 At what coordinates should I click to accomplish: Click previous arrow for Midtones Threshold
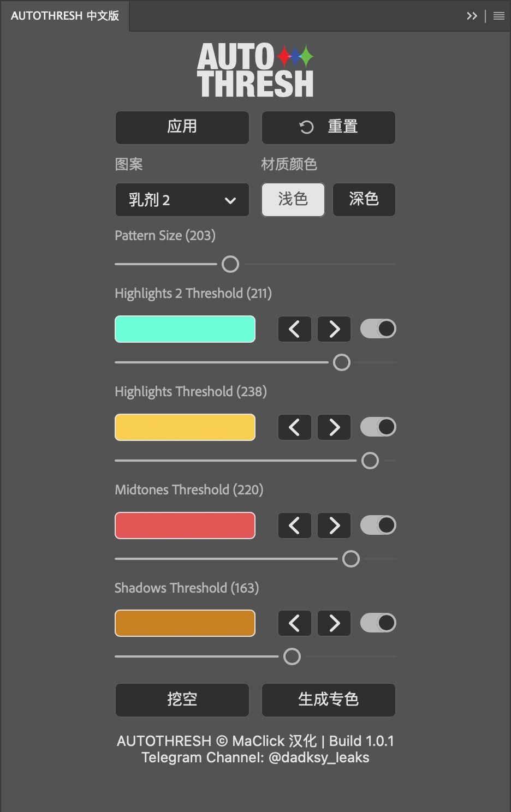[294, 526]
